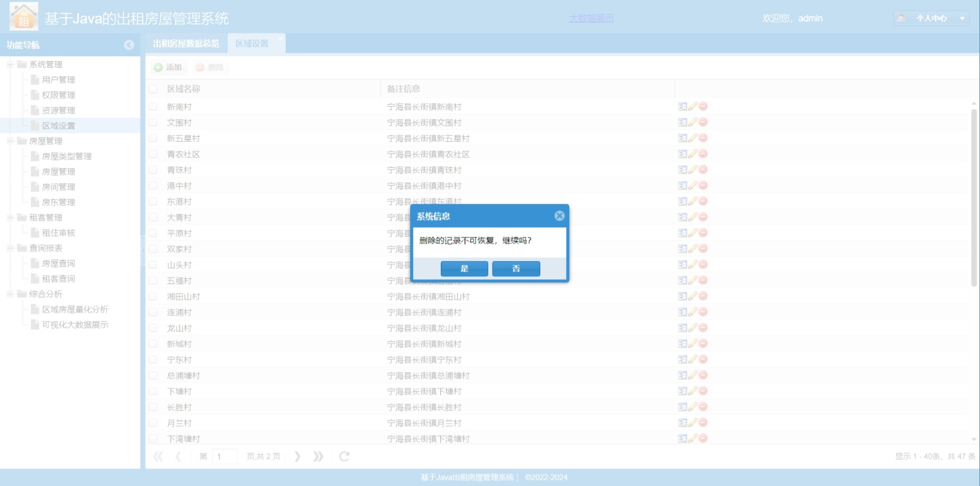Check the 青珠村 row checkbox
The image size is (980, 486).
[x=153, y=170]
